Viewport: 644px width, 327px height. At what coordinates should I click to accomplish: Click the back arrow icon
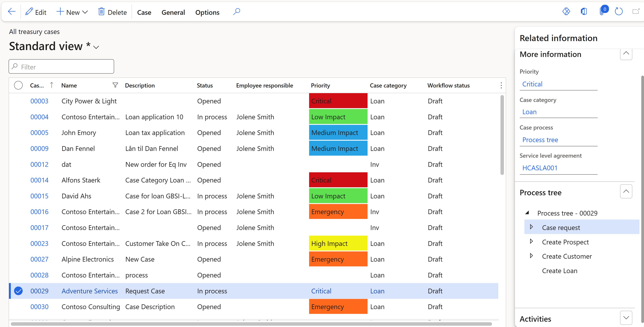[12, 12]
